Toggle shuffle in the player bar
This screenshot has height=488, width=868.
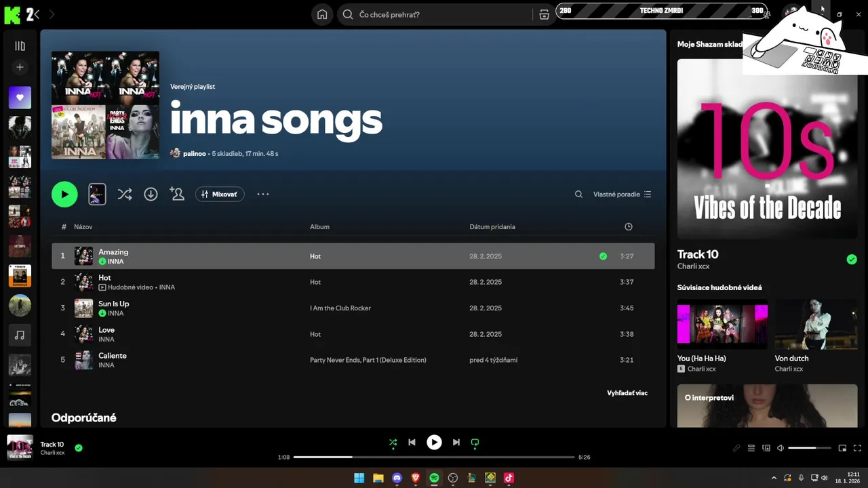point(393,443)
